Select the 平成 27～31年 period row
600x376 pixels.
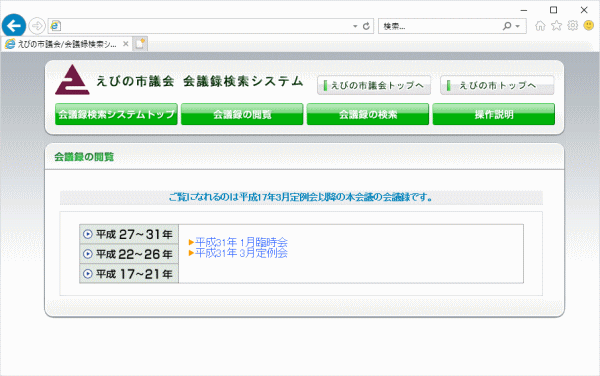(129, 234)
